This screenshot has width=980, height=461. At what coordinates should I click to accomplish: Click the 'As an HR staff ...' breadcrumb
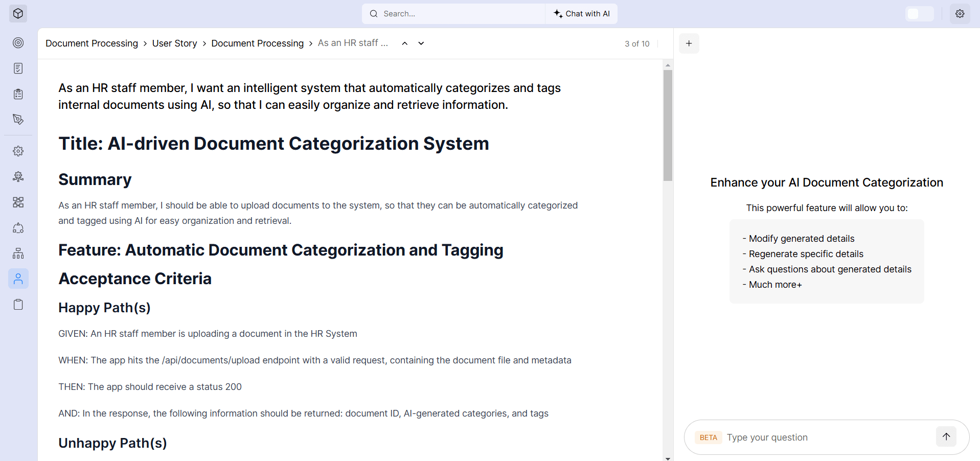pyautogui.click(x=353, y=43)
